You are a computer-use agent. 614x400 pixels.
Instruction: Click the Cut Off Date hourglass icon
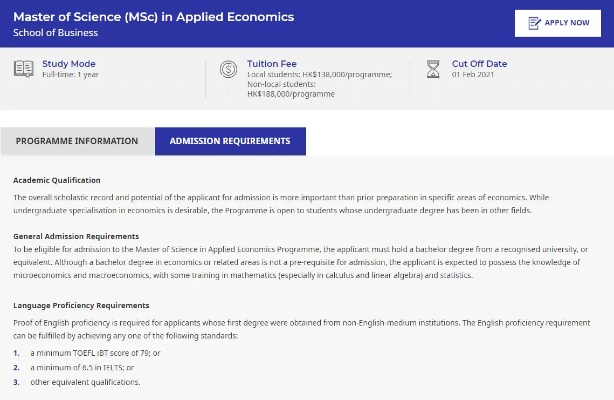(x=433, y=69)
